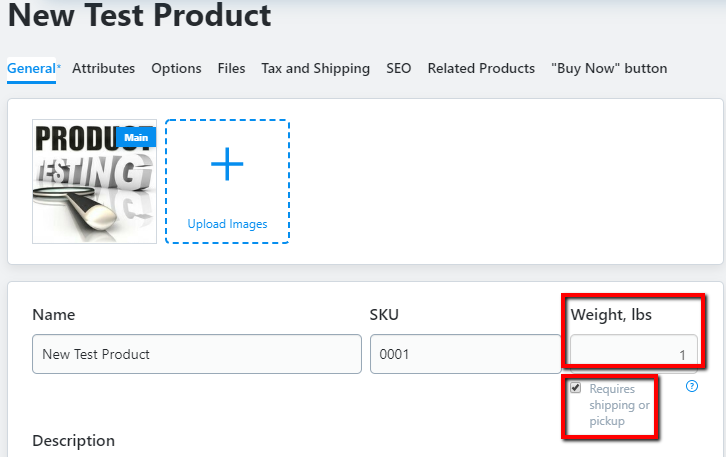The height and width of the screenshot is (457, 726).
Task: Click the Requires shipping or pickup label text
Action: 619,405
